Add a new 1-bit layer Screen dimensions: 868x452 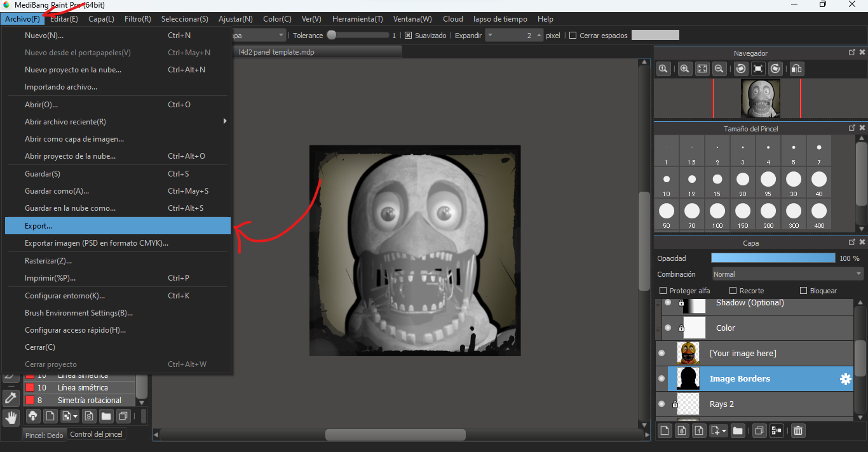pos(699,430)
